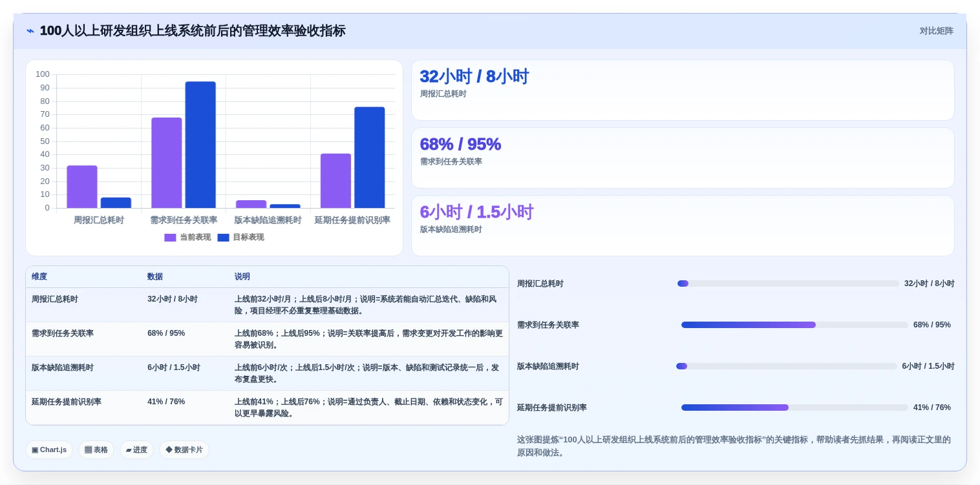Click the 对比矩阵 label in header
Image resolution: width=980 pixels, height=485 pixels.
pos(936,31)
